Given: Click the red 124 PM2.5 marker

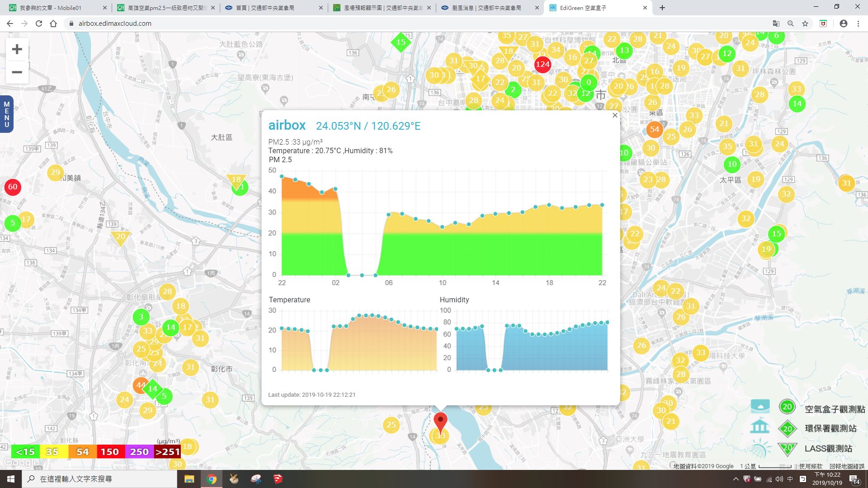Looking at the screenshot, I should pos(542,64).
